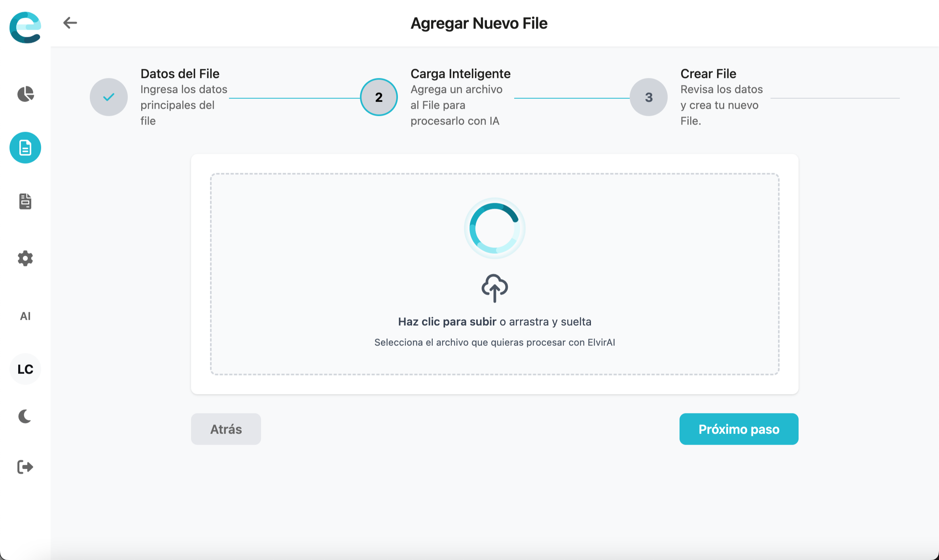939x560 pixels.
Task: Select step 2 Carga Inteligente circle
Action: coord(379,97)
